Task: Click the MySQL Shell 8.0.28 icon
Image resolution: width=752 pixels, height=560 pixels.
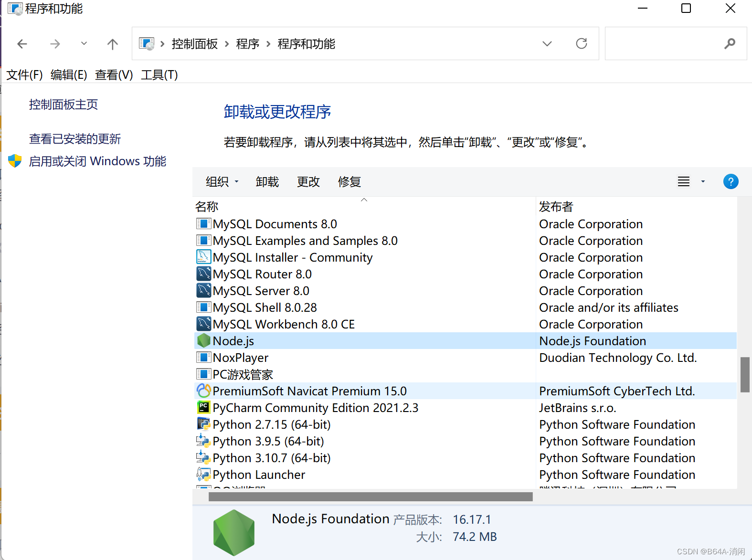Action: [203, 307]
